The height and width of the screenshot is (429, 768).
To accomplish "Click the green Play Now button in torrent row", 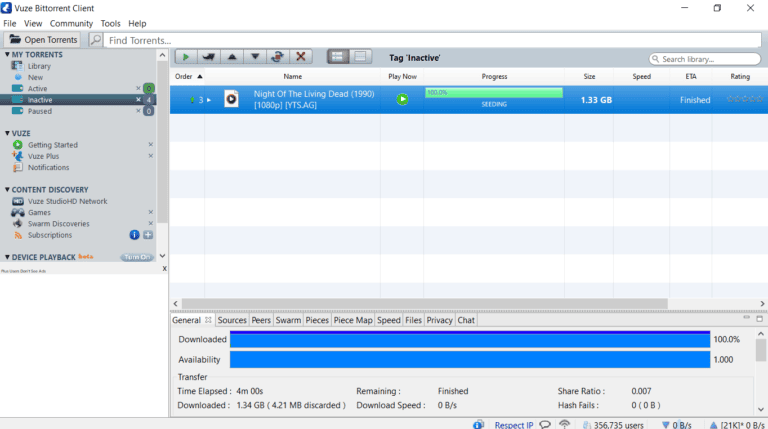I will click(402, 99).
